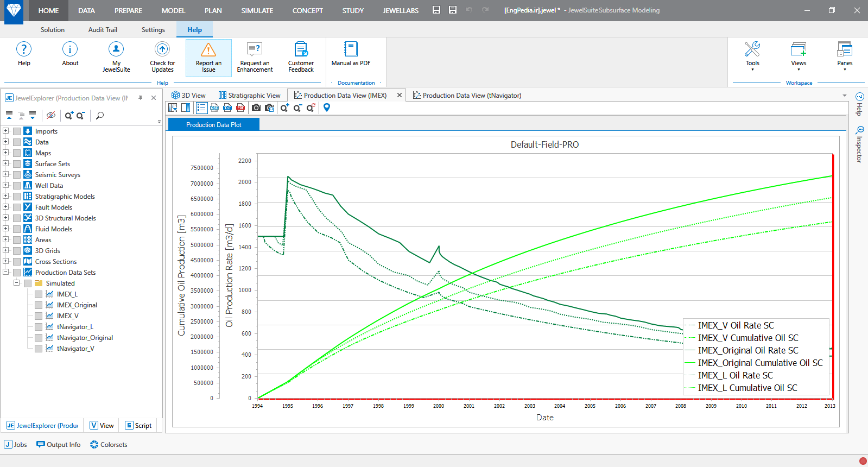Image resolution: width=868 pixels, height=467 pixels.
Task: Open the Jobs panel
Action: [16, 444]
